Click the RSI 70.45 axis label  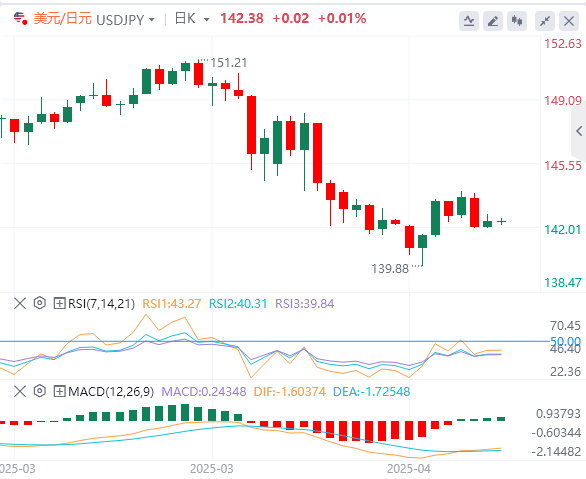click(565, 325)
